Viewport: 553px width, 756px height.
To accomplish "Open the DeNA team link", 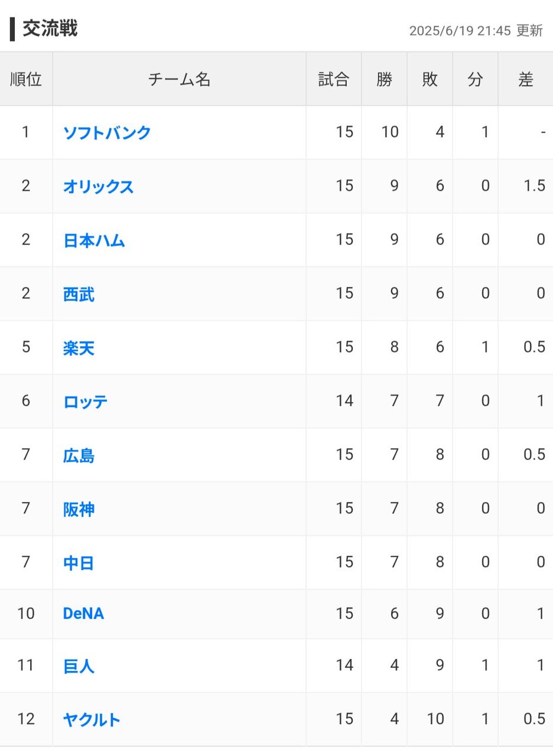I will click(x=83, y=614).
